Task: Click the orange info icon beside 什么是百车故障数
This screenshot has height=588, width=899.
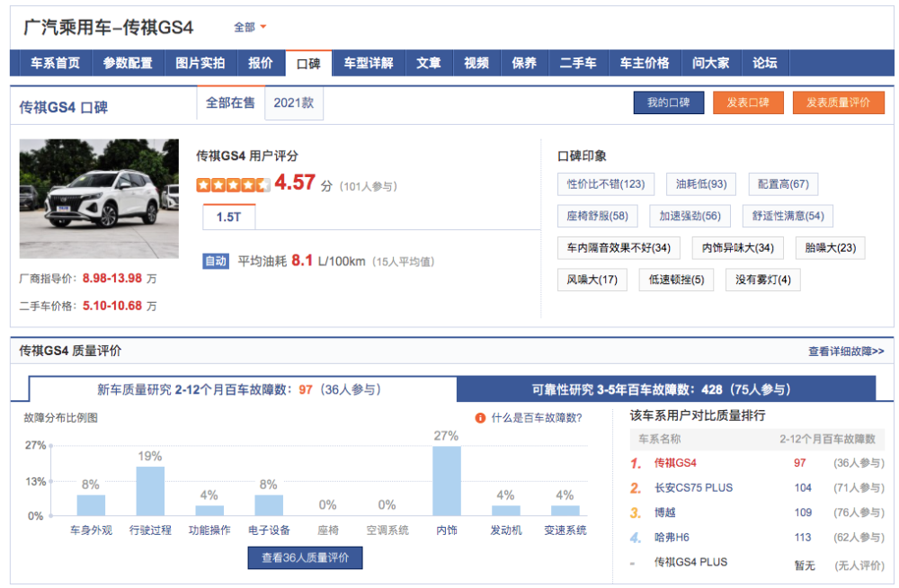Action: click(480, 418)
